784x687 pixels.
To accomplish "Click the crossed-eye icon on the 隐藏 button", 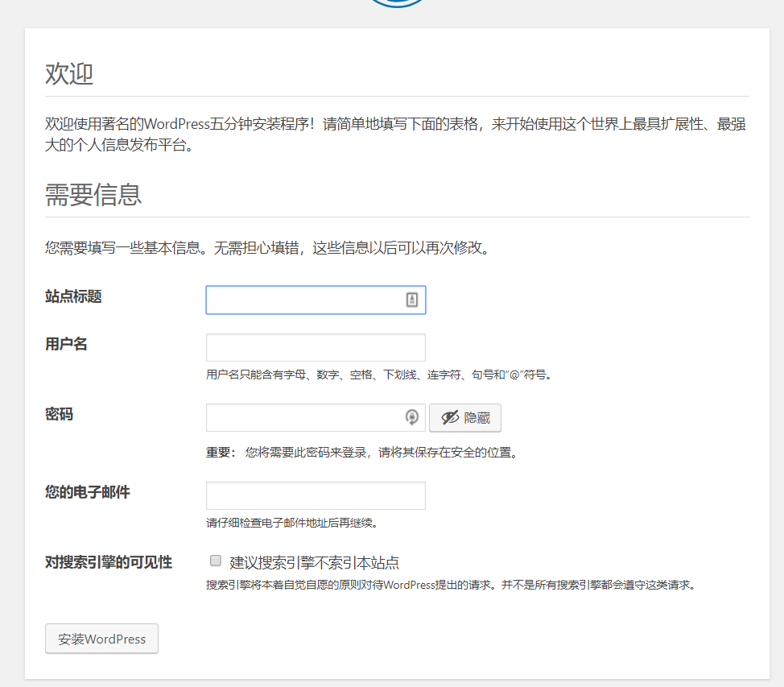I will click(x=451, y=417).
